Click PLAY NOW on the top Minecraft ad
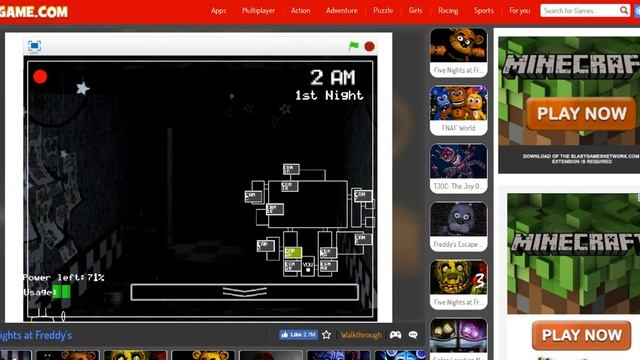Image resolution: width=640 pixels, height=360 pixels. click(581, 113)
